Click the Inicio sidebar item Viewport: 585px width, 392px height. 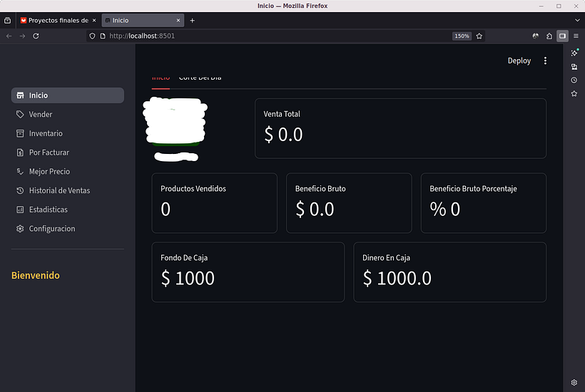(39, 96)
